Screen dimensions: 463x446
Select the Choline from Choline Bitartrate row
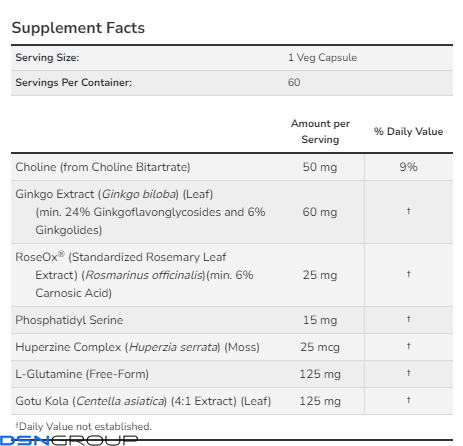[x=232, y=167]
